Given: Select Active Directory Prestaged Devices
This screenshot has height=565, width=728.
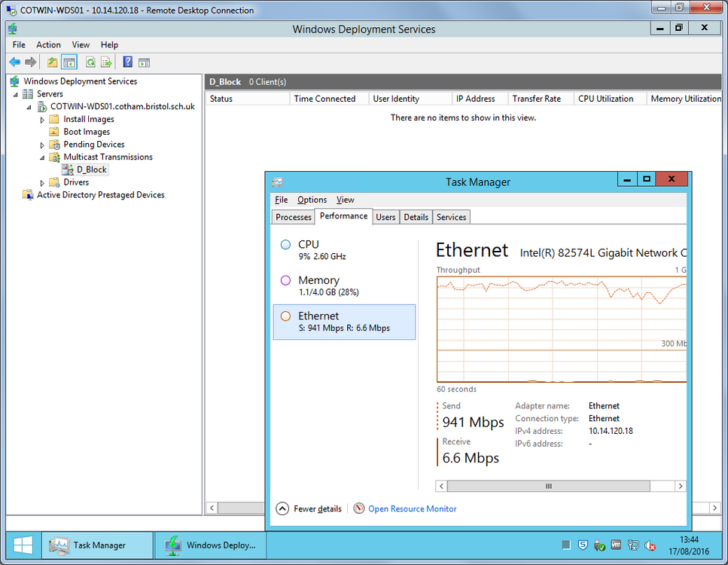Looking at the screenshot, I should click(100, 194).
